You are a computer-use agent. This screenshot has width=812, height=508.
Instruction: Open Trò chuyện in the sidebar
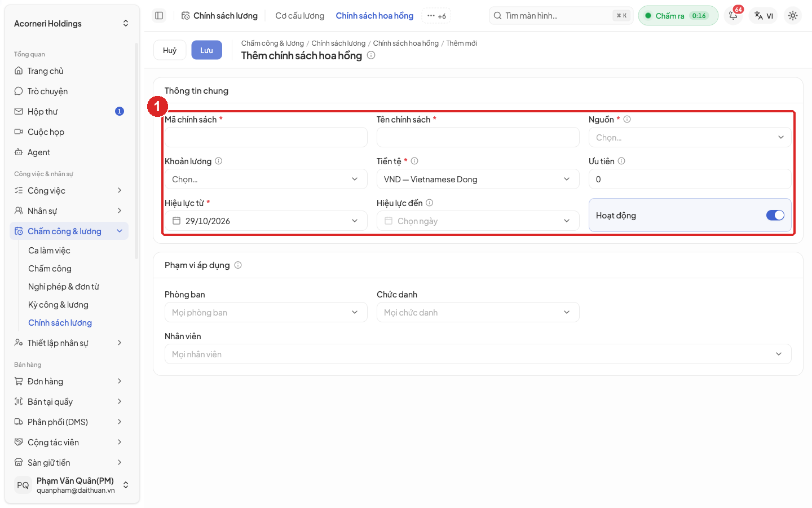coord(69,91)
